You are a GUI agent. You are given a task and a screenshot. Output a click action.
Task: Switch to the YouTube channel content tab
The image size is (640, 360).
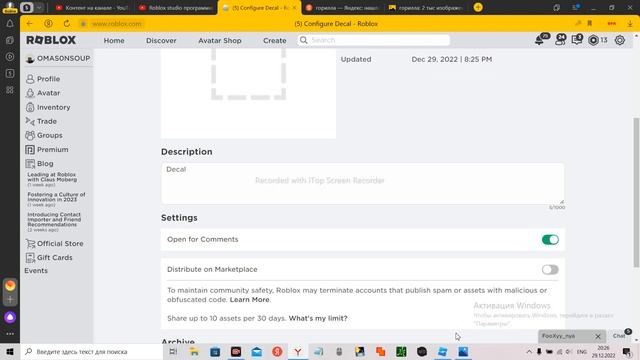pos(91,7)
